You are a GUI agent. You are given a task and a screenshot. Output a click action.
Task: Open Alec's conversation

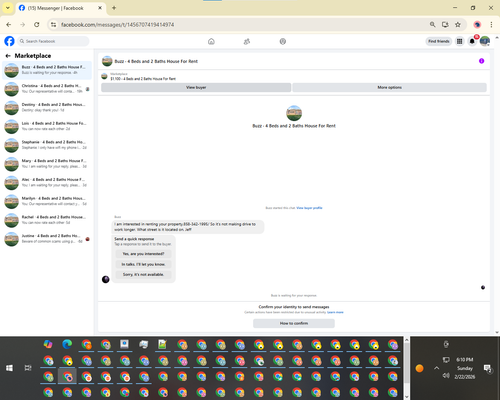(x=47, y=183)
